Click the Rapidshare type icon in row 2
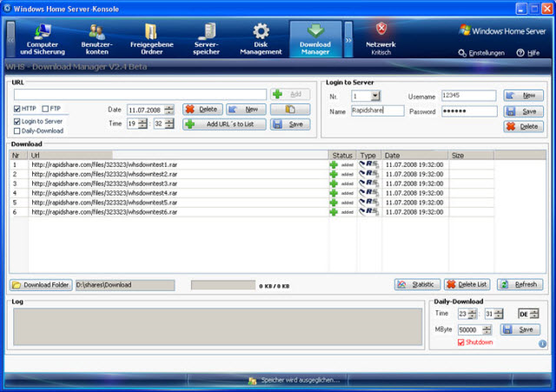The width and height of the screenshot is (556, 392). 368,174
